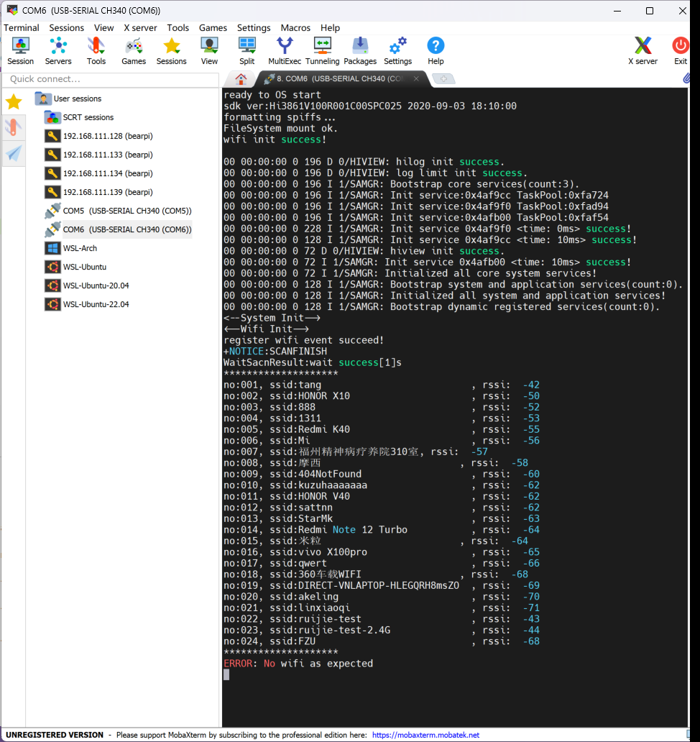Open the Macros menu
The width and height of the screenshot is (700, 742).
tap(295, 27)
